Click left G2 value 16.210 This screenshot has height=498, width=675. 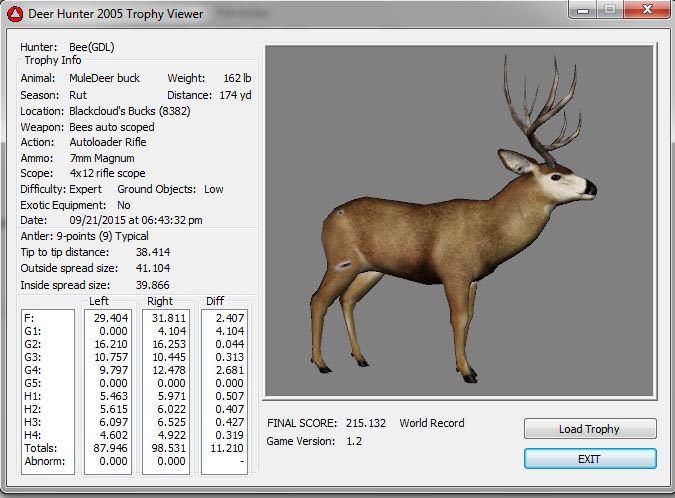111,344
